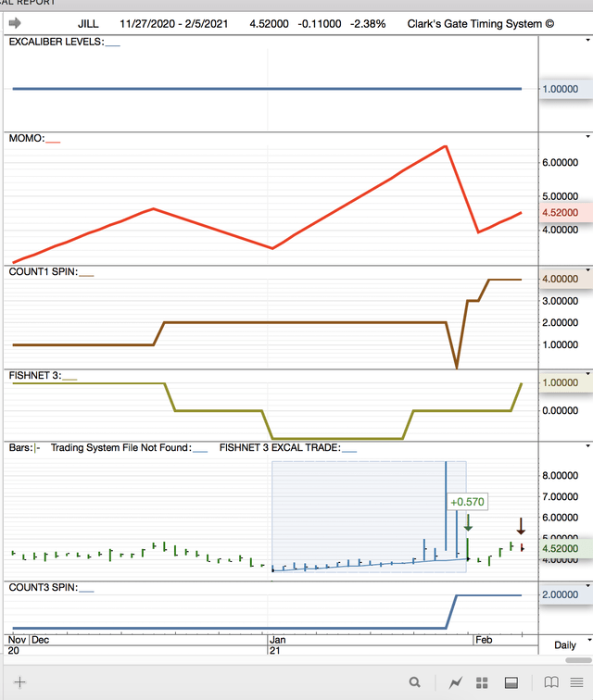Open the COUNT1 SPIN pane dropdown arrow
Viewport: 593px width, 700px height.
587,270
